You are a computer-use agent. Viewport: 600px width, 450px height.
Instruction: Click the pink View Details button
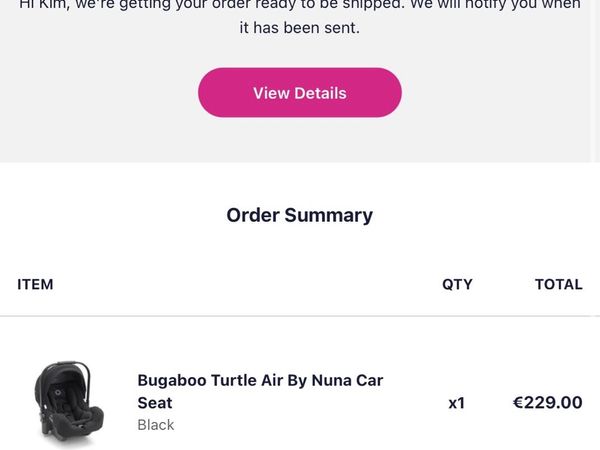(x=300, y=93)
